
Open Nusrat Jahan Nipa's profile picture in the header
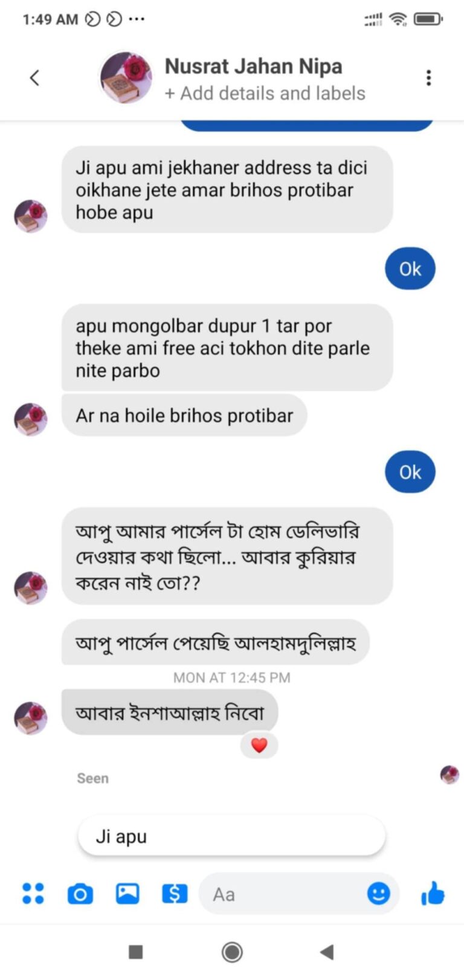point(126,77)
